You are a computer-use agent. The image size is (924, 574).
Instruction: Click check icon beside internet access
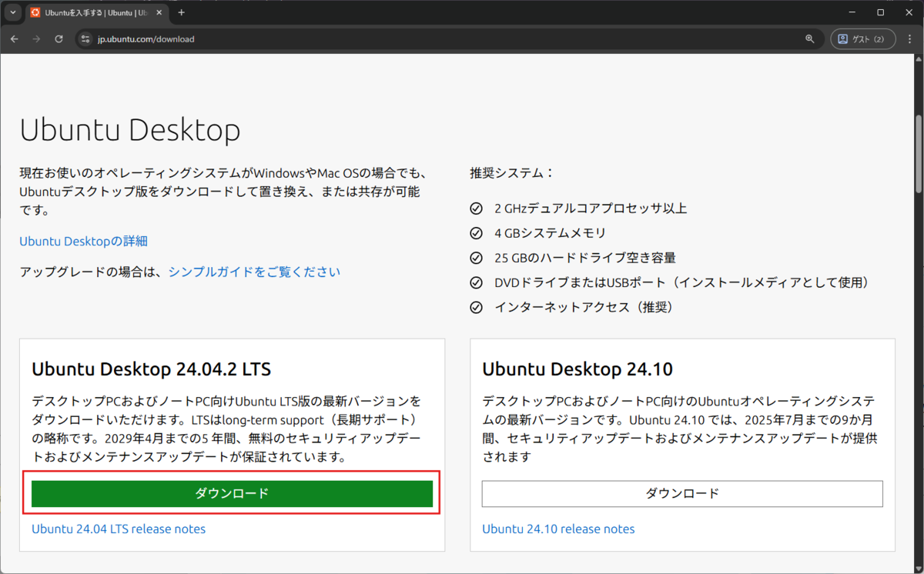(476, 307)
